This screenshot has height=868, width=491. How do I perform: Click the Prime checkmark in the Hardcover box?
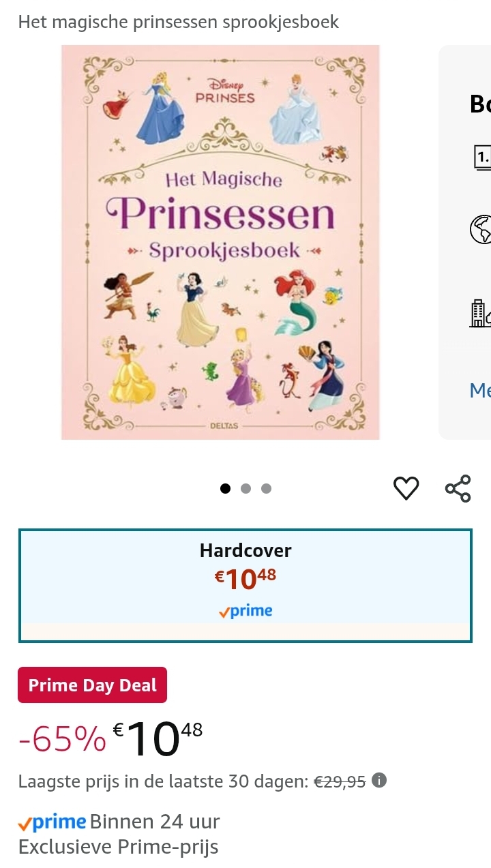225,610
